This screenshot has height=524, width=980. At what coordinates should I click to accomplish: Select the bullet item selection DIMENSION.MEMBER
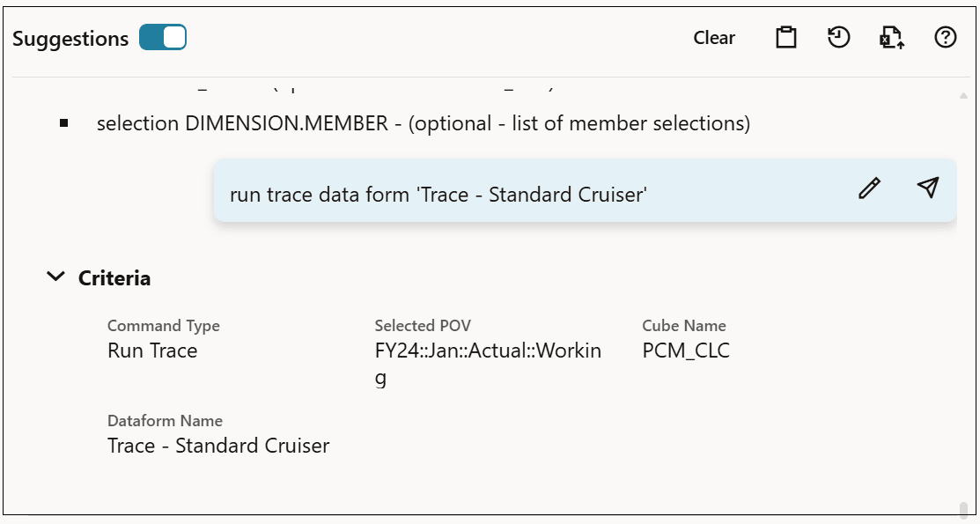[x=424, y=123]
